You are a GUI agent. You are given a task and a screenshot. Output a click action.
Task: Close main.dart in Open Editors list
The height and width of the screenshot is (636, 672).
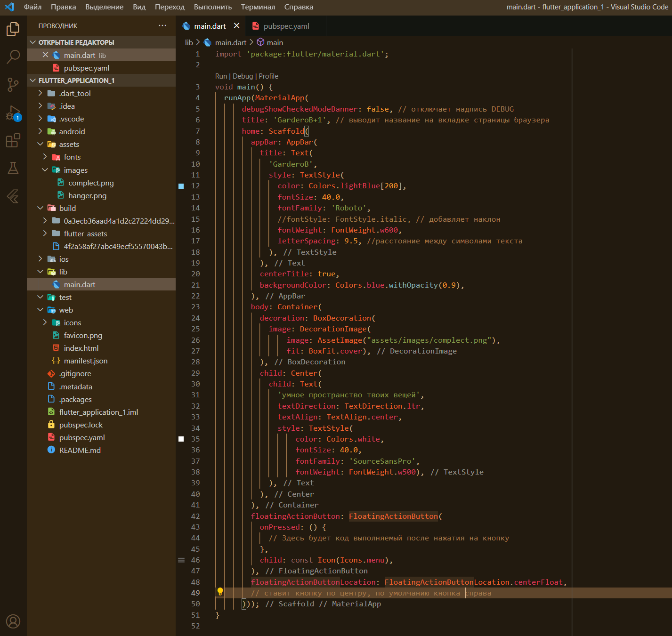(x=46, y=55)
